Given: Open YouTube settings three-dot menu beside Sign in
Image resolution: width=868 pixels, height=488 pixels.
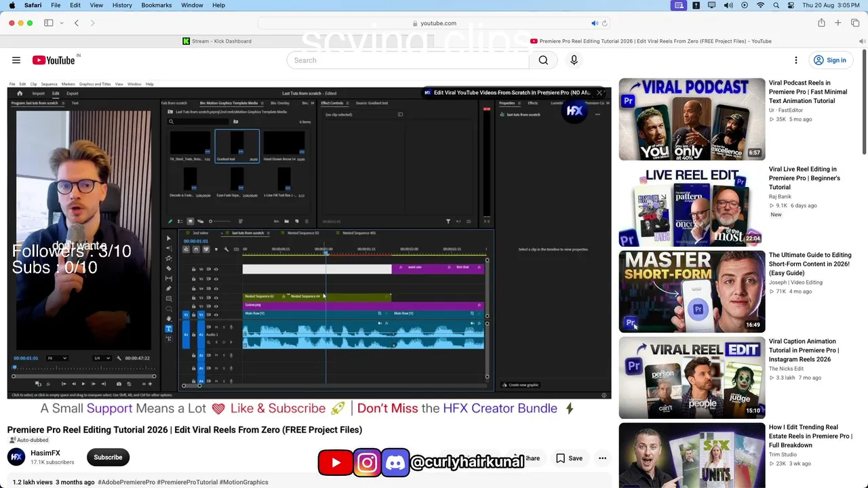Looking at the screenshot, I should coord(796,60).
